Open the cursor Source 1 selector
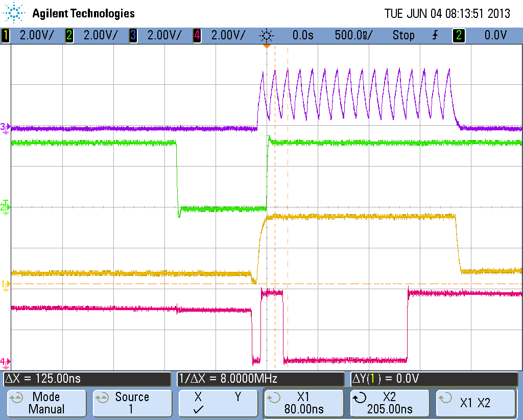Viewport: 523px width, 420px height. 132,403
